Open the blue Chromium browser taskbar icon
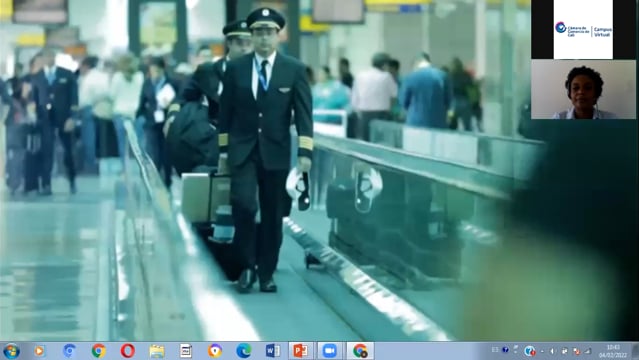This screenshot has height=360, width=639. tap(69, 351)
